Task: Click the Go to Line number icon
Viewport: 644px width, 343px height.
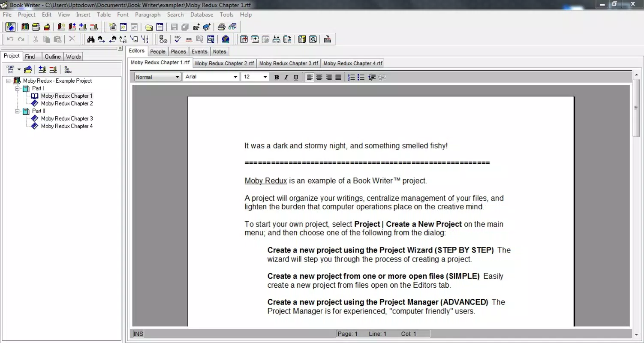Action: click(145, 39)
